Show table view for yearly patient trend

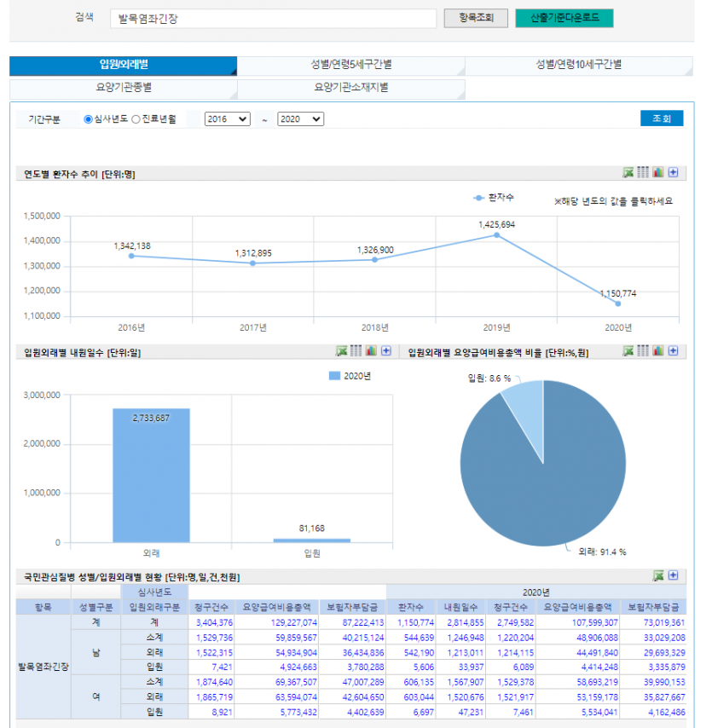tap(643, 173)
